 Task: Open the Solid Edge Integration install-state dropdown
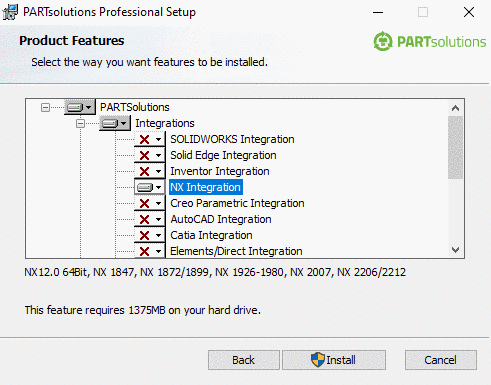(150, 155)
